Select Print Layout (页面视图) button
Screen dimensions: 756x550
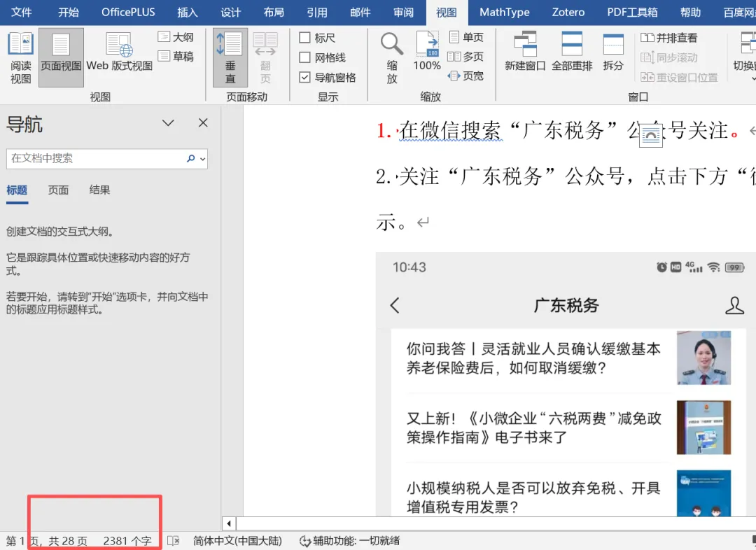pyautogui.click(x=61, y=57)
